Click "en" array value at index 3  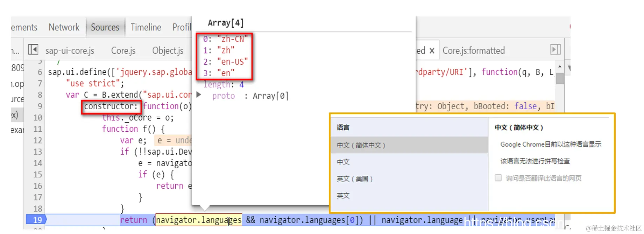point(226,73)
